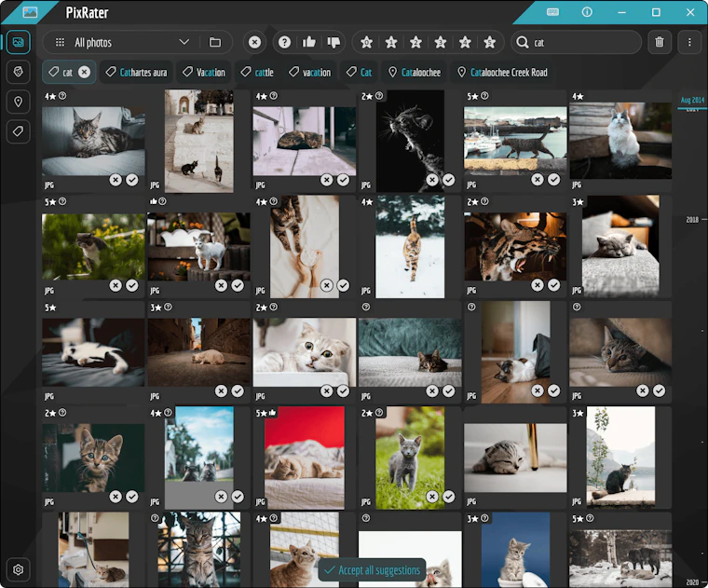The image size is (708, 588).
Task: Filter by two star rating
Action: pyautogui.click(x=415, y=43)
